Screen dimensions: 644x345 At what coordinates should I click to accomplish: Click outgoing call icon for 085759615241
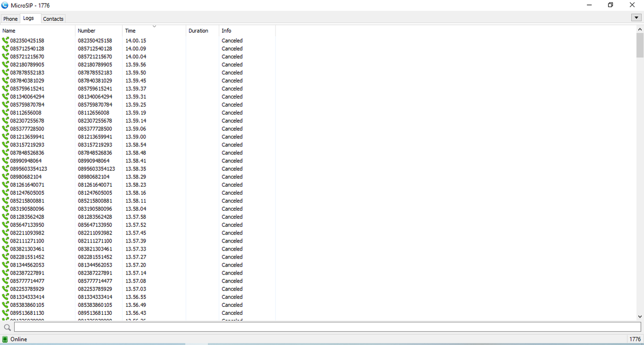click(x=6, y=89)
